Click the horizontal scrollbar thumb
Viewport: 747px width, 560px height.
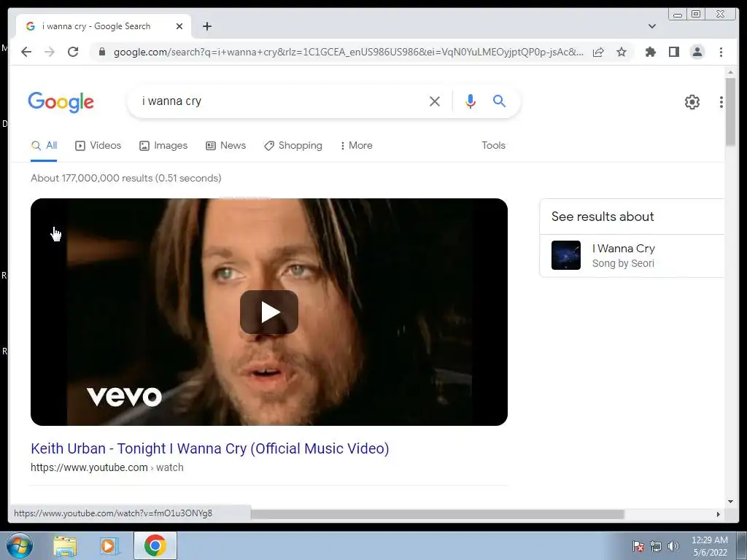pos(438,514)
